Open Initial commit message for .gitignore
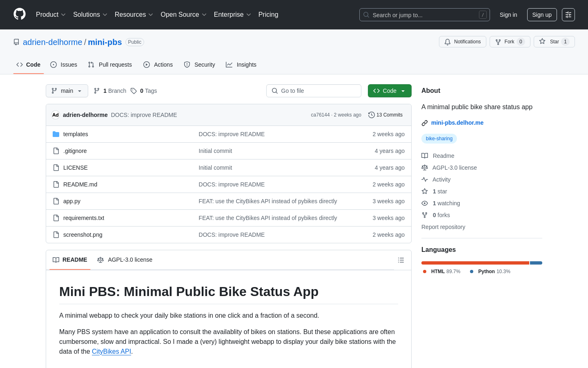 click(215, 151)
